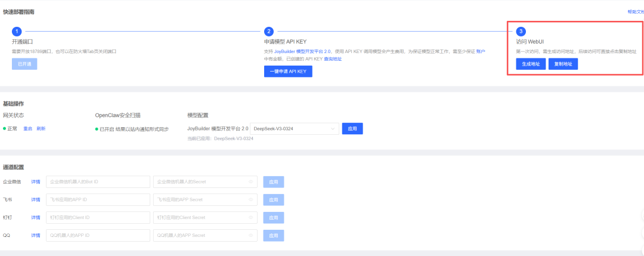Reveal the 飞书 APP Secret via eye icon
This screenshot has height=256, width=644.
250,200
